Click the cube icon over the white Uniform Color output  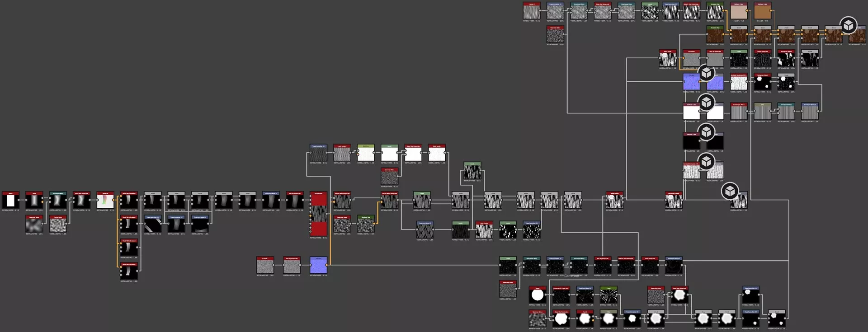coord(706,103)
